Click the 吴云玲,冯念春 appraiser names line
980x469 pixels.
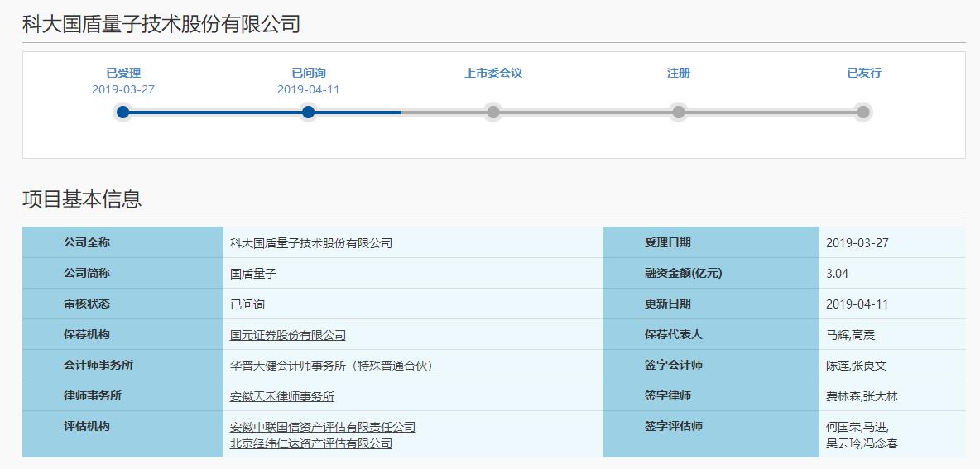click(x=862, y=443)
